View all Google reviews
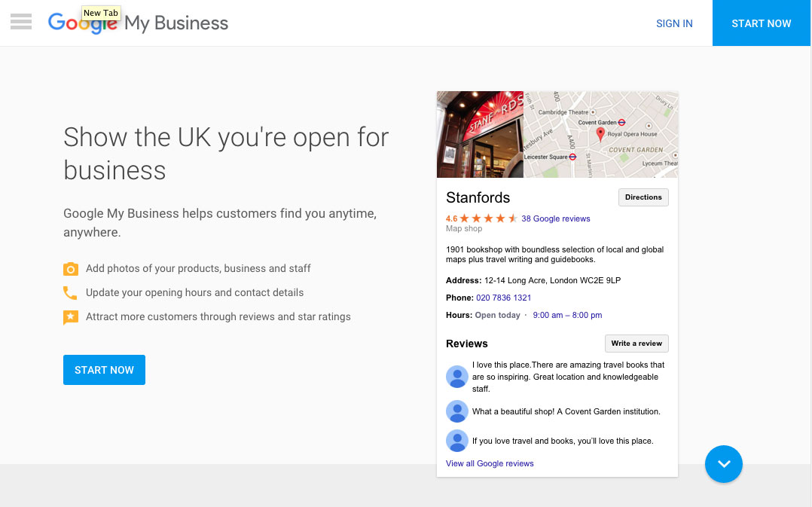Screen dimensions: 812x507 point(490,463)
